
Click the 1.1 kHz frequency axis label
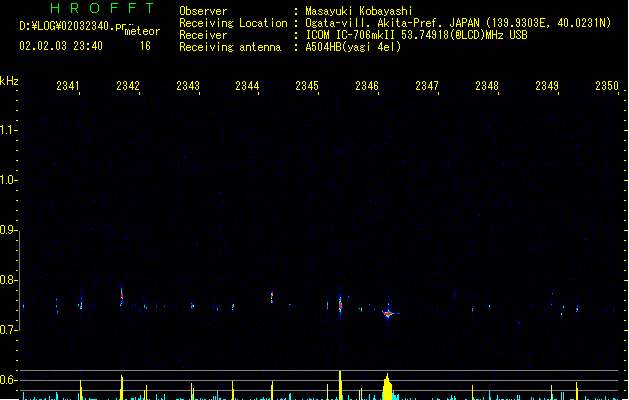[8, 130]
